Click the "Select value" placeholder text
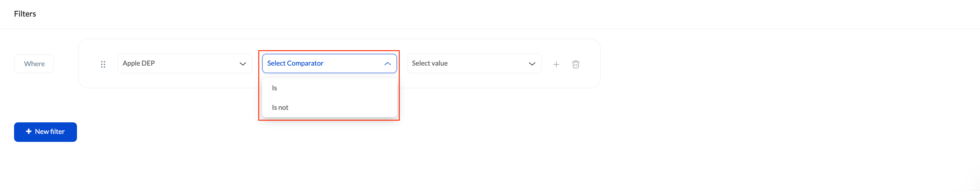This screenshot has height=191, width=980. tap(430, 63)
